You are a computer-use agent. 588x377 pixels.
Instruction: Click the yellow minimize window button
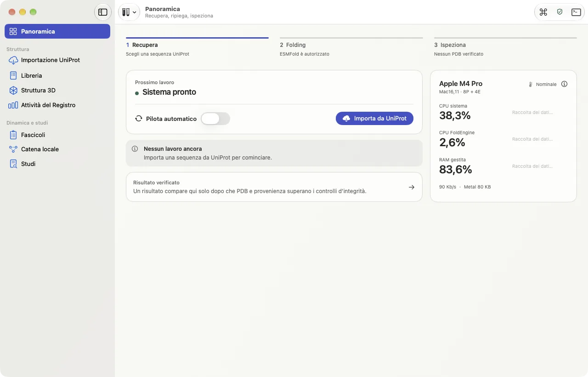pos(23,12)
